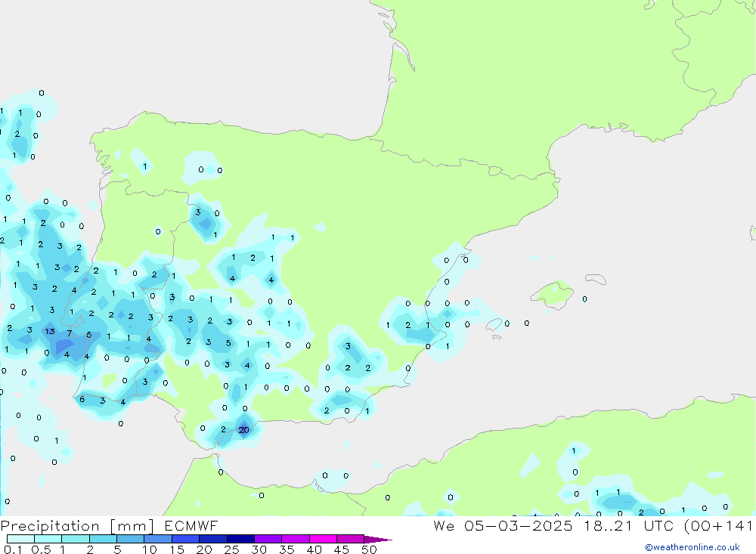The width and height of the screenshot is (756, 554).
Task: Click the purple arrow tip of the legend
Action: pos(377,540)
